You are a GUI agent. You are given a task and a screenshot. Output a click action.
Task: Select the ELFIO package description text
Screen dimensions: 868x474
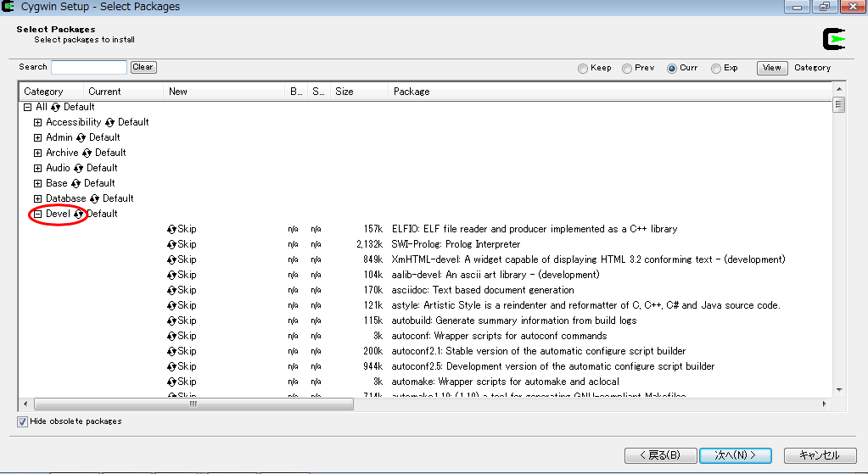(535, 229)
